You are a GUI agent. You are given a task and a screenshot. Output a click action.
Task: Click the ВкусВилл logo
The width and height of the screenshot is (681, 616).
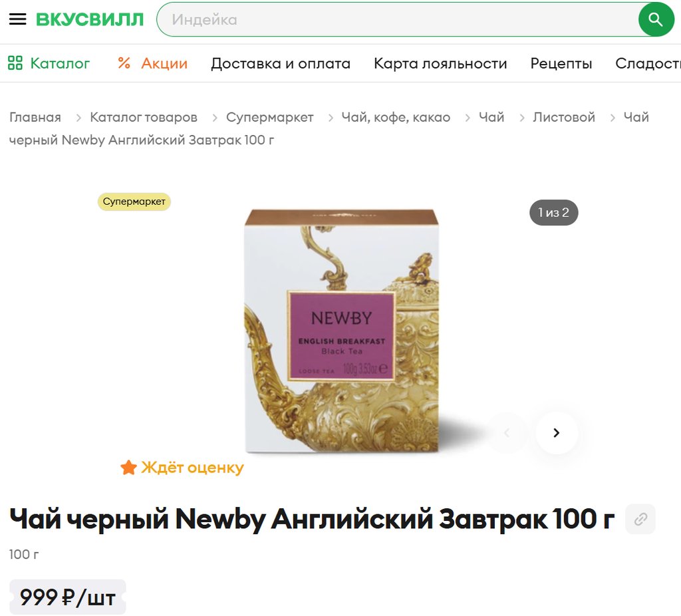[x=90, y=19]
